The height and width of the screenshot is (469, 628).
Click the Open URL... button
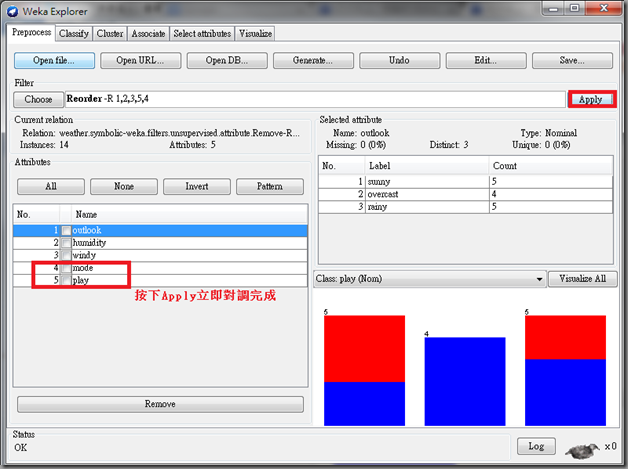(x=141, y=60)
